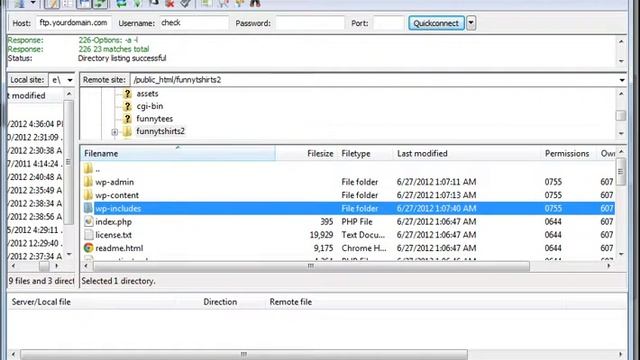Click the Quickconnect button
Viewport: 640px width, 360px height.
tap(436, 23)
